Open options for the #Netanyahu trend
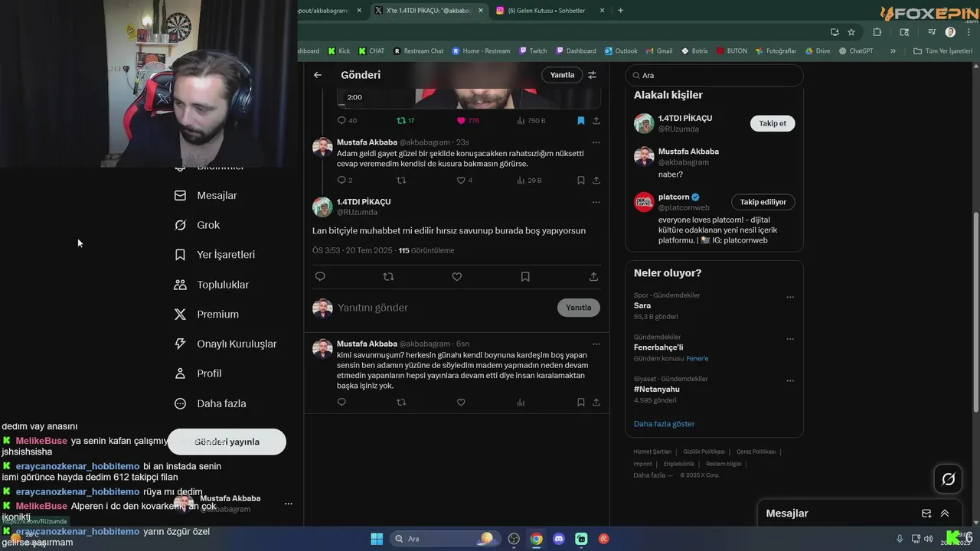980x551 pixels. [790, 380]
